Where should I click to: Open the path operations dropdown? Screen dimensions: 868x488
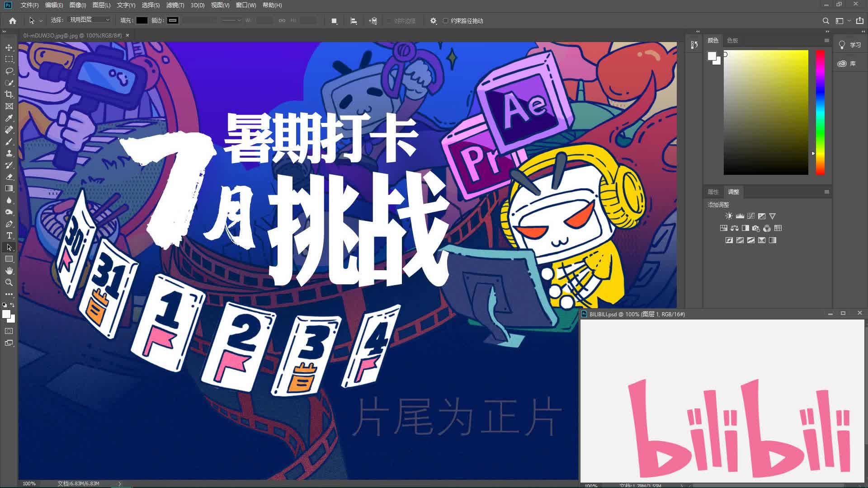[x=334, y=21]
